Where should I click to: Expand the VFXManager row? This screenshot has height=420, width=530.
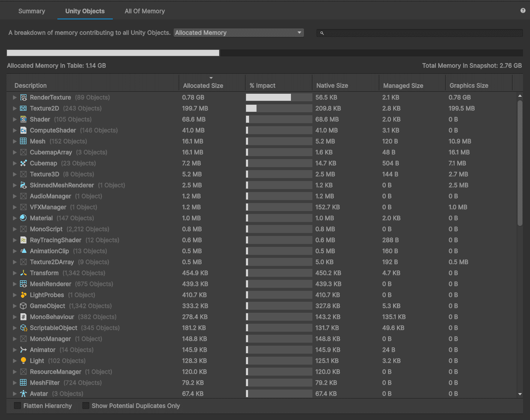[14, 207]
